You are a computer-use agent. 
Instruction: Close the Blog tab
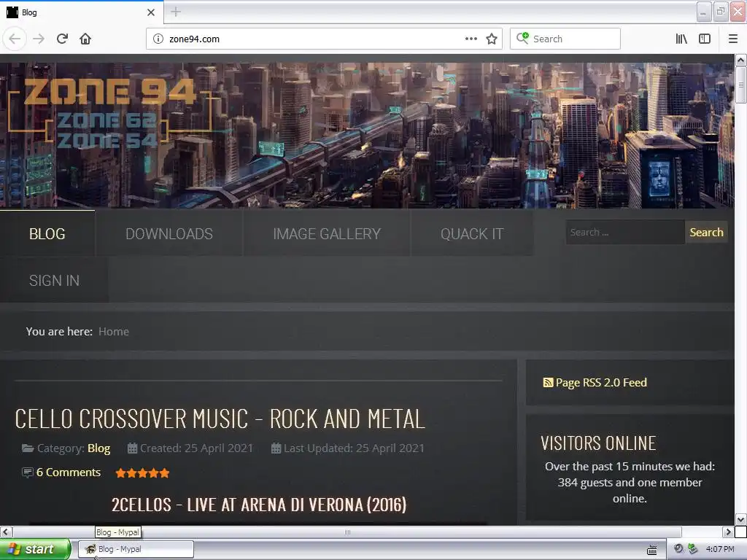tap(151, 12)
